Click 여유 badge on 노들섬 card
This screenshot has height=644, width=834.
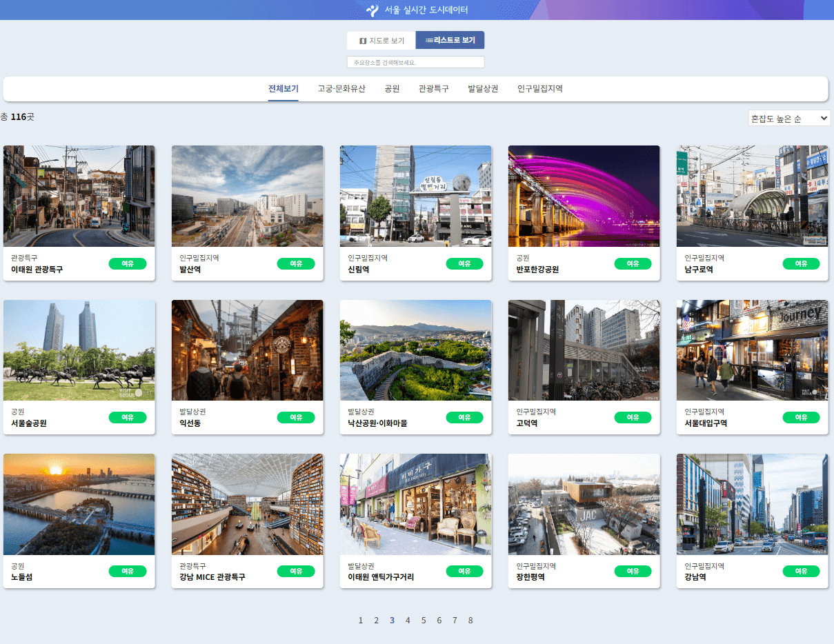(x=128, y=571)
